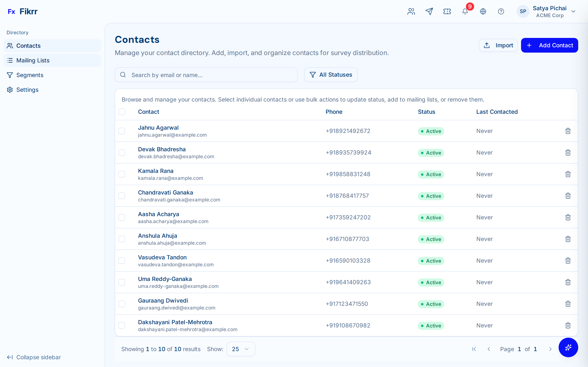Open help via the question mark icon
The height and width of the screenshot is (367, 588).
click(501, 11)
